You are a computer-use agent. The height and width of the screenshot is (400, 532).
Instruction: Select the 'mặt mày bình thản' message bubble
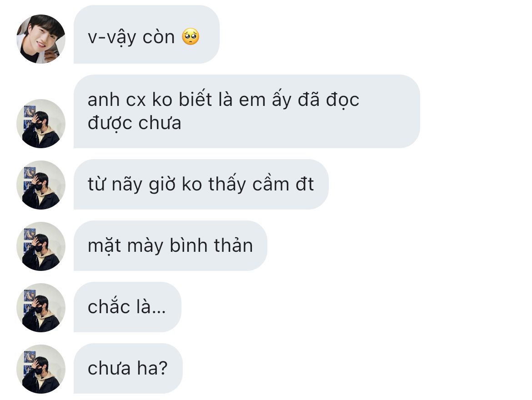coord(171,245)
